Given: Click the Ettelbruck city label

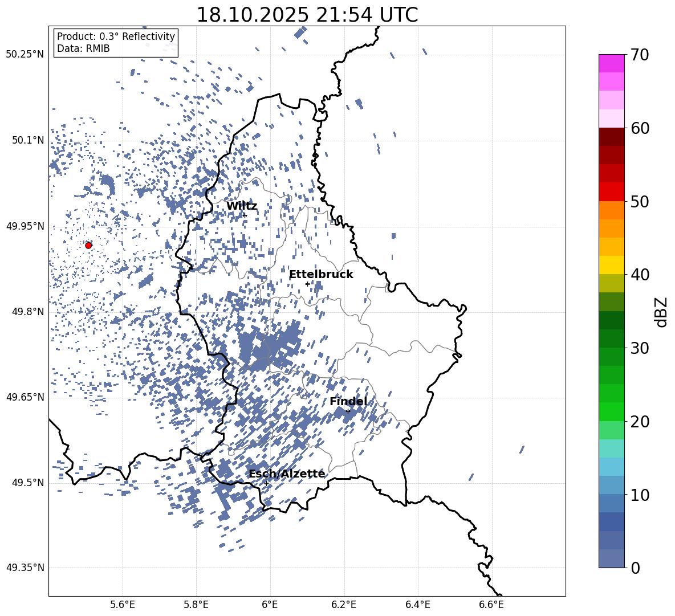Looking at the screenshot, I should coord(321,275).
